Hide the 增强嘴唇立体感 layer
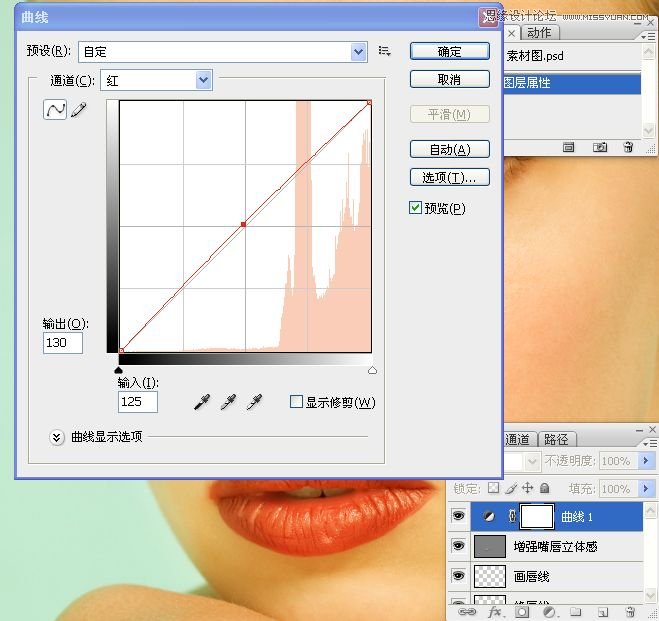The width and height of the screenshot is (659, 621). (x=458, y=545)
